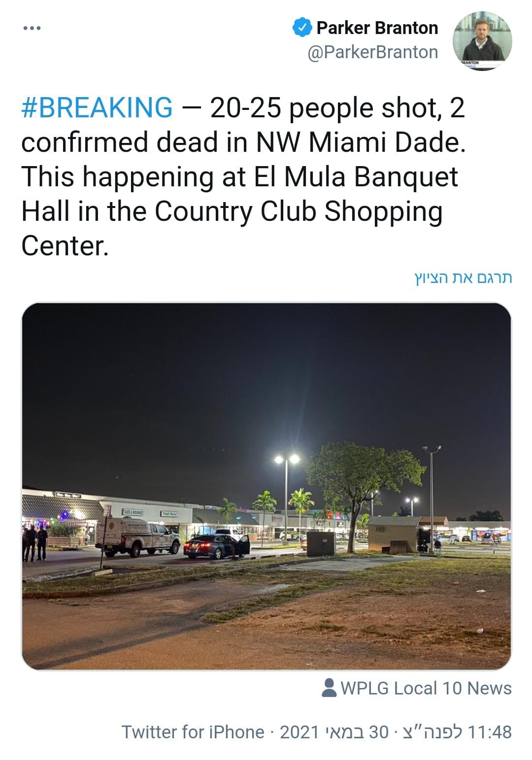Click the blue verified checkmark badge
Image resolution: width=532 pixels, height=760 pixels.
point(301,28)
